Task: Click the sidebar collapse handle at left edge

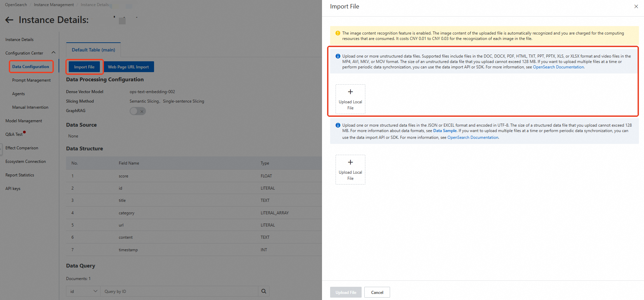Action: point(1,149)
